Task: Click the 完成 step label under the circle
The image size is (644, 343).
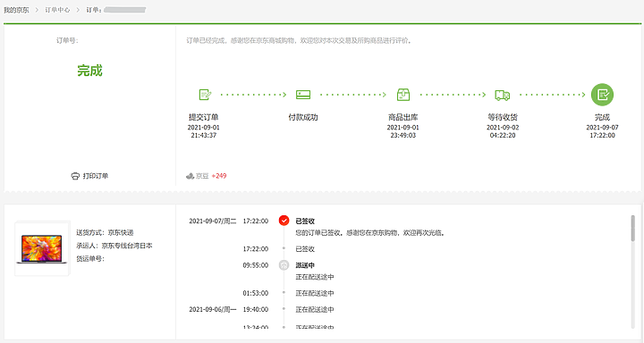Action: tap(602, 117)
